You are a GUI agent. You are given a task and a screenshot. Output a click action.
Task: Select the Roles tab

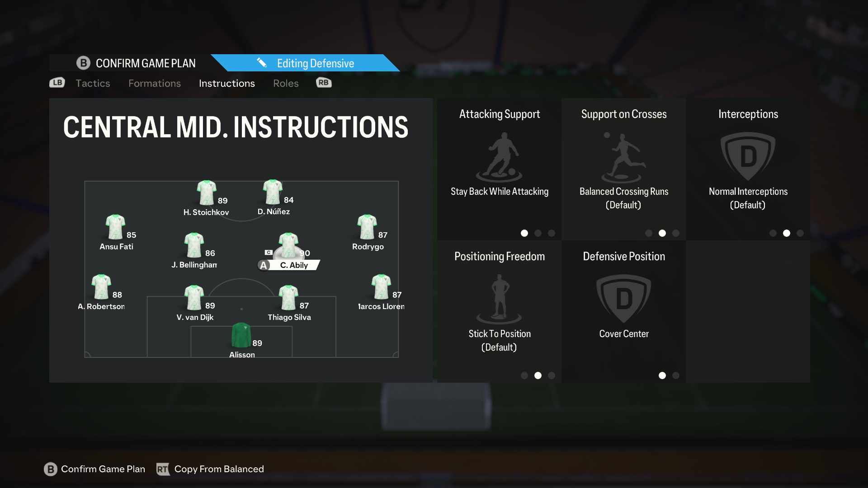286,83
